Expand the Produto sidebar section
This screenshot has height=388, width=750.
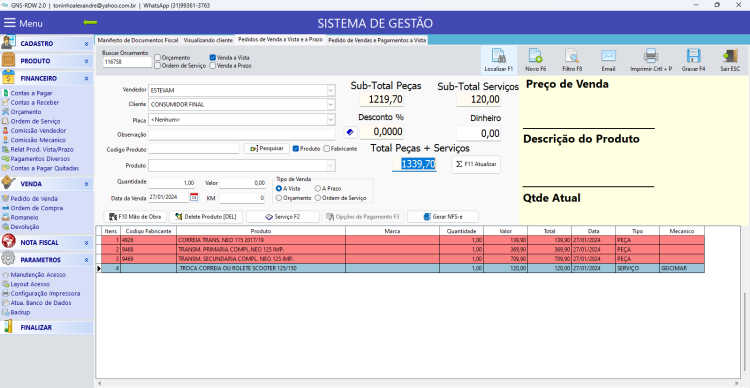click(x=87, y=61)
